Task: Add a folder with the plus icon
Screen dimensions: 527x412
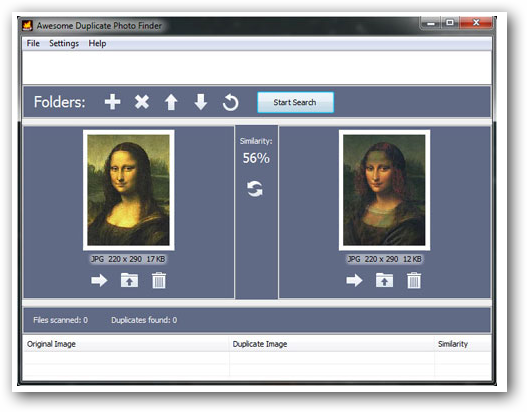Action: [112, 102]
